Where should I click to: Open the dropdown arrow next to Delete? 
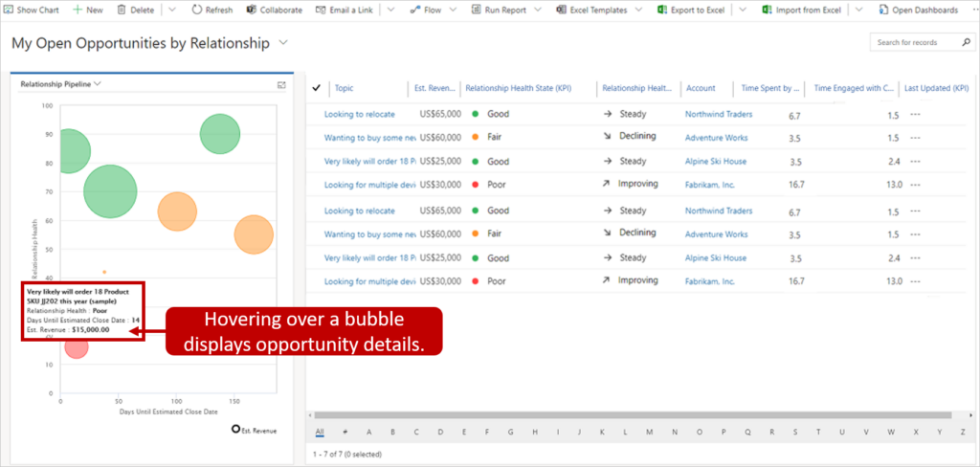(172, 10)
